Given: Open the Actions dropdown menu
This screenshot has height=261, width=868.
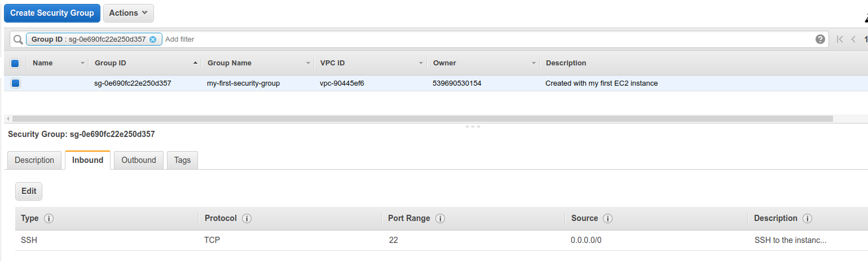Looking at the screenshot, I should pos(129,13).
